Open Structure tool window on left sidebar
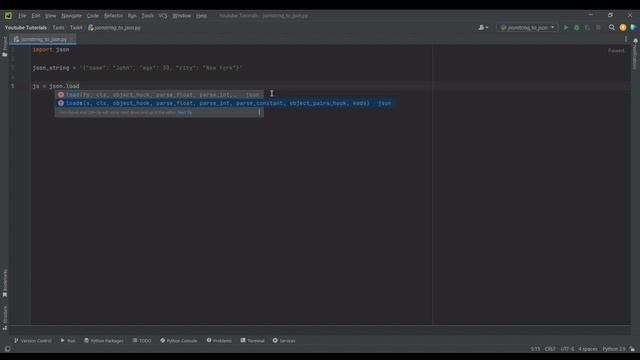Viewport: 640px width, 360px height. (4, 318)
